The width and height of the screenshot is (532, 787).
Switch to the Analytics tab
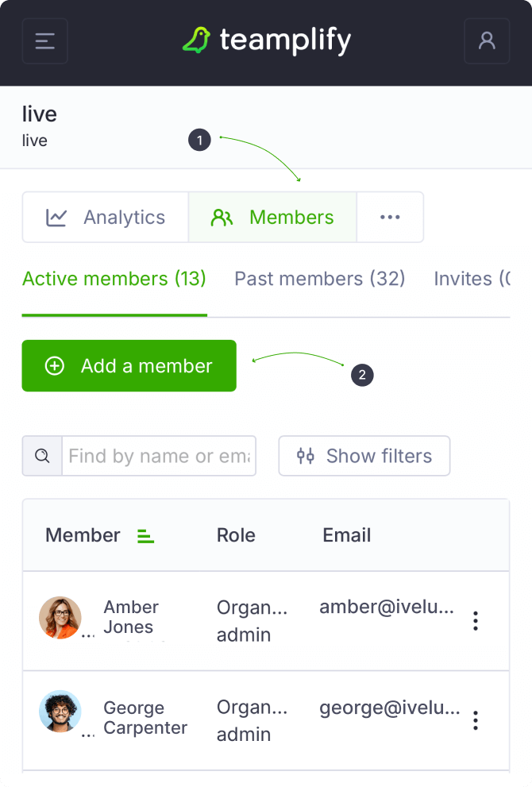coord(106,217)
